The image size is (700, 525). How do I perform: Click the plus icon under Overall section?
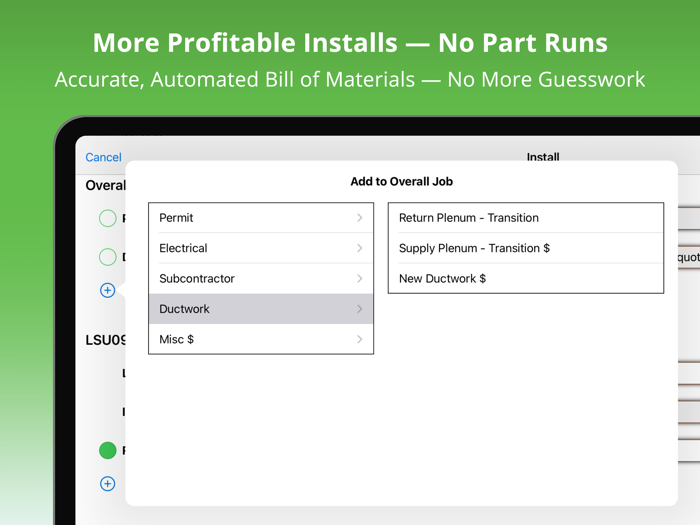108,290
